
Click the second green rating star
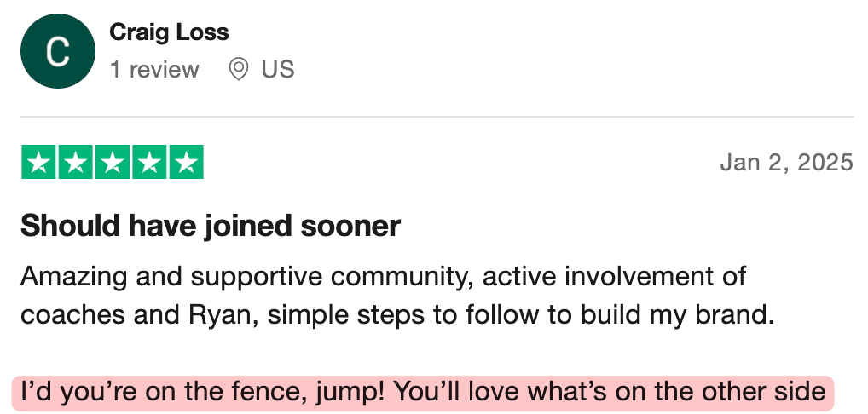coord(75,163)
